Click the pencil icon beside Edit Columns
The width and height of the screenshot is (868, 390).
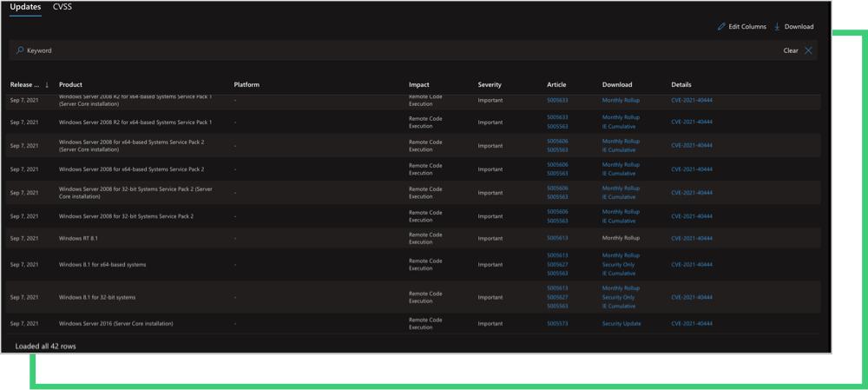tap(721, 27)
